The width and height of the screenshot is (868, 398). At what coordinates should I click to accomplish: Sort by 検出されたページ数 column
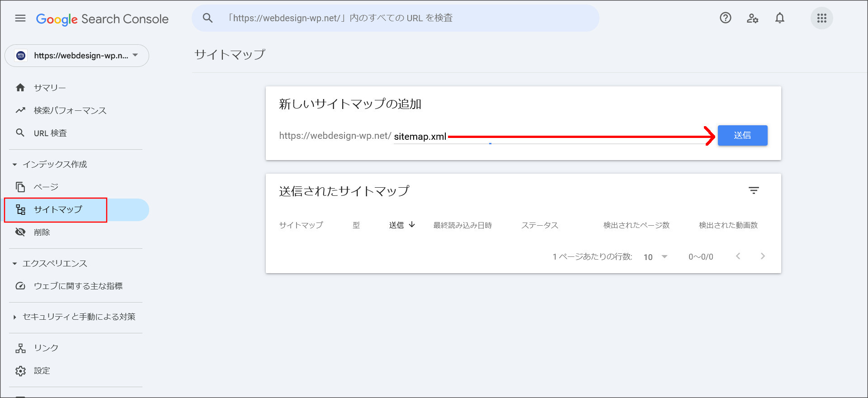637,225
